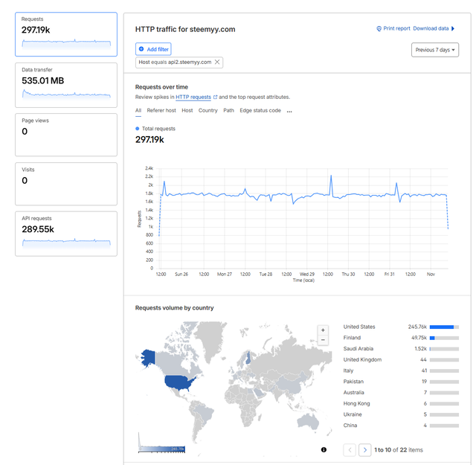Select the API requests metric card
The image size is (476, 465).
[x=66, y=234]
